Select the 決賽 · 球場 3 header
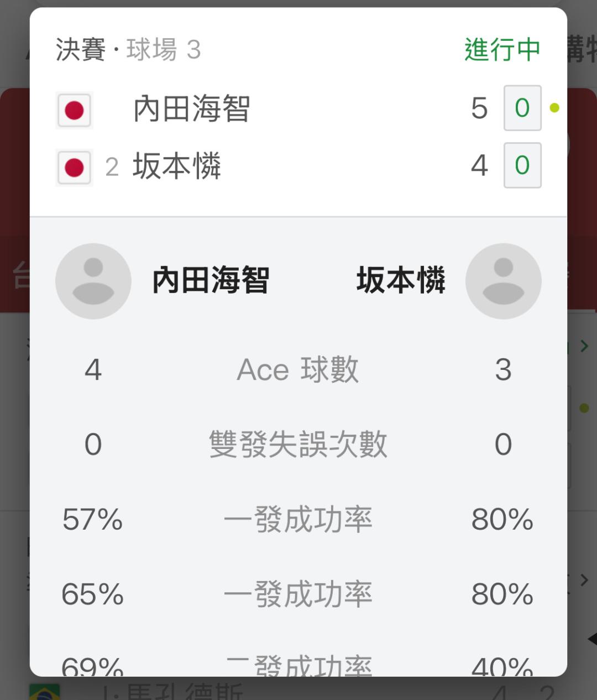The image size is (597, 700). coord(128,50)
